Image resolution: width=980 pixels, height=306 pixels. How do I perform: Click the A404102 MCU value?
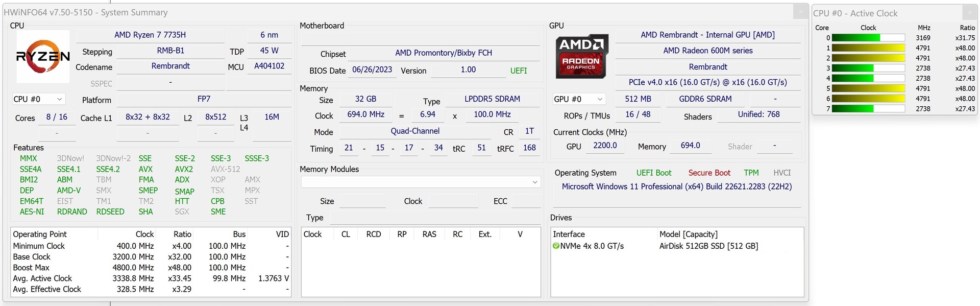tap(269, 66)
